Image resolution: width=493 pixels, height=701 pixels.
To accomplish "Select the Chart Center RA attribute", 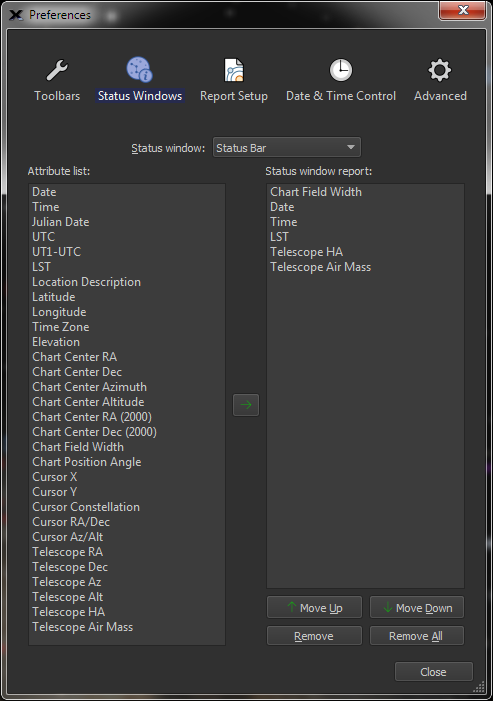I will [127, 357].
